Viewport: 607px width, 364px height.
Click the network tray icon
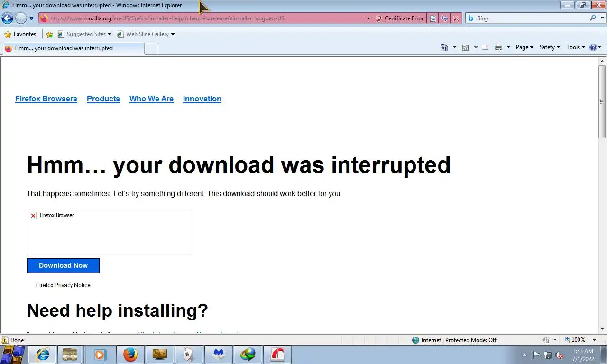click(548, 355)
